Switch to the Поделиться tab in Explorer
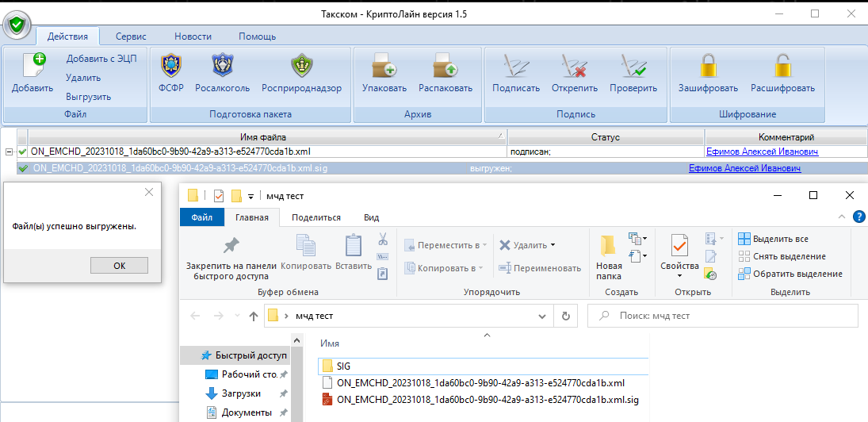 [316, 217]
